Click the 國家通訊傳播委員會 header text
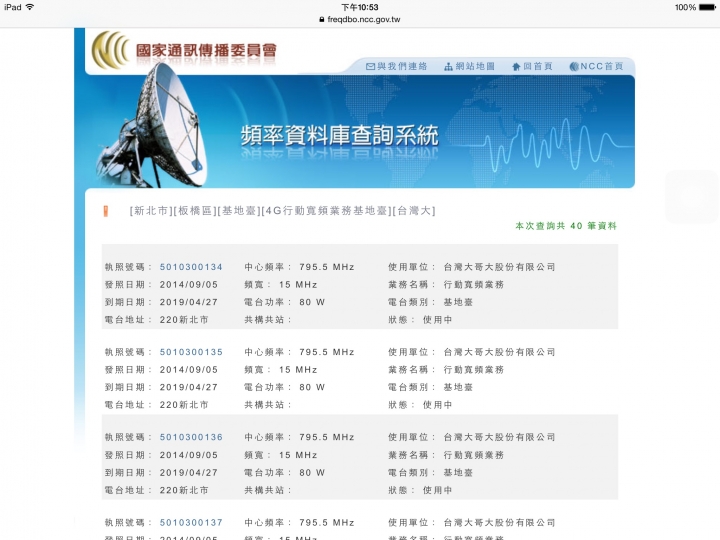 point(206,51)
